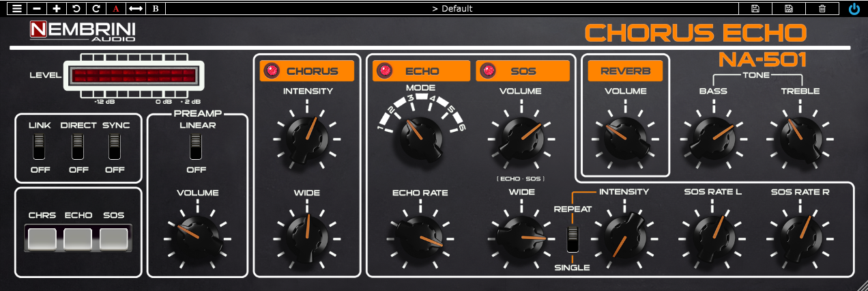Image resolution: width=868 pixels, height=291 pixels.
Task: Select the B comparison state
Action: coord(156,9)
